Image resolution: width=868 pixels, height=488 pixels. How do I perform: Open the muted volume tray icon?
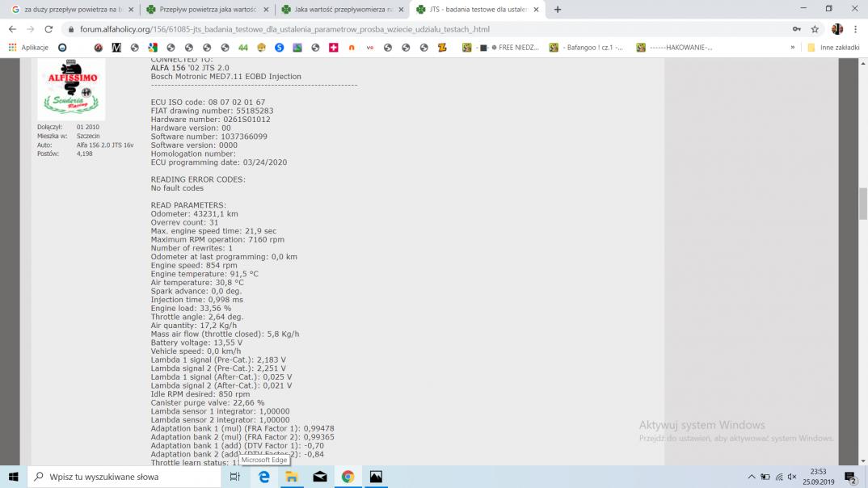pyautogui.click(x=792, y=477)
